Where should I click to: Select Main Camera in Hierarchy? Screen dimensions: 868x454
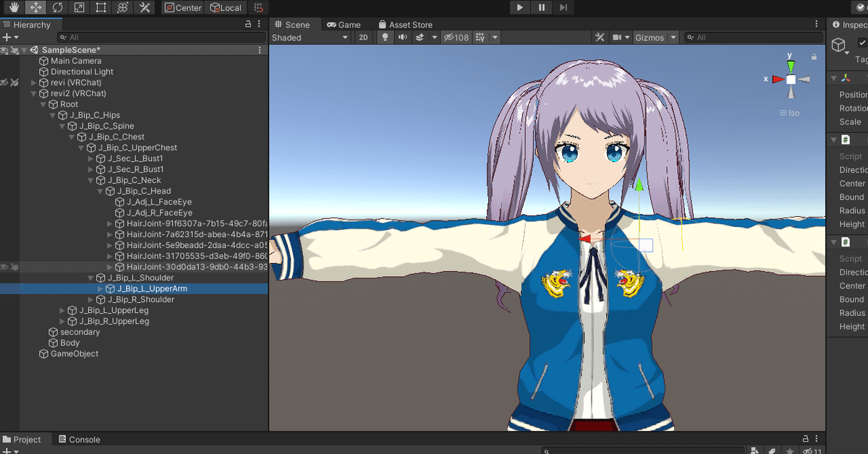(76, 61)
